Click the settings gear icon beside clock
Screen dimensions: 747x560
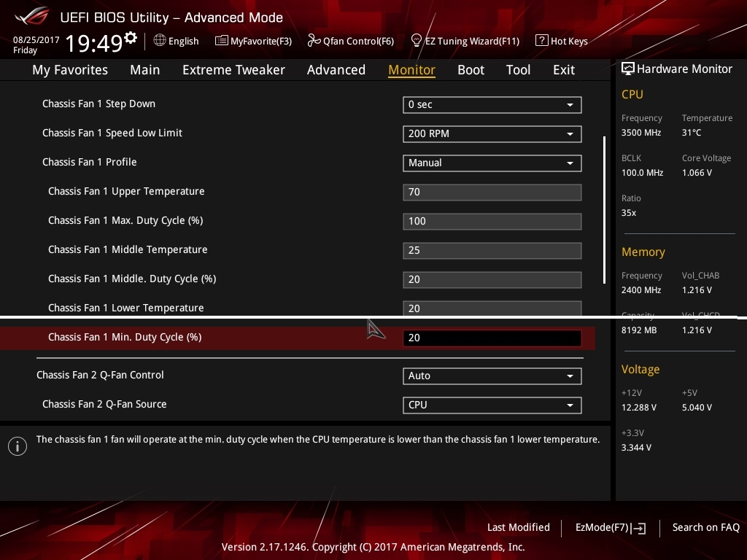tap(131, 37)
